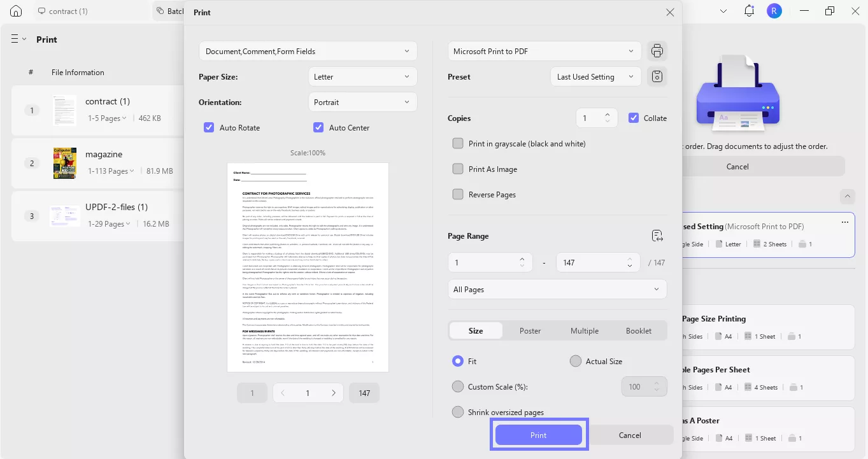The image size is (868, 459).
Task: Expand the 1-113 Pages dropdown for magazine
Action: (111, 171)
